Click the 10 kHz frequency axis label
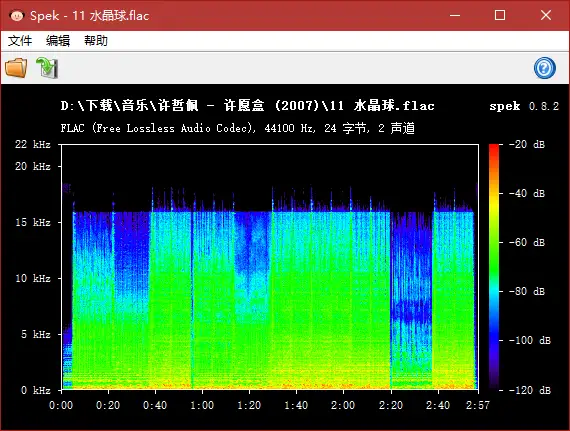 point(33,278)
